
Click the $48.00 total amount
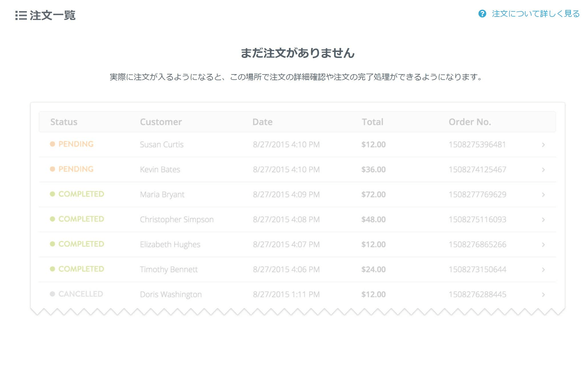[x=373, y=219]
